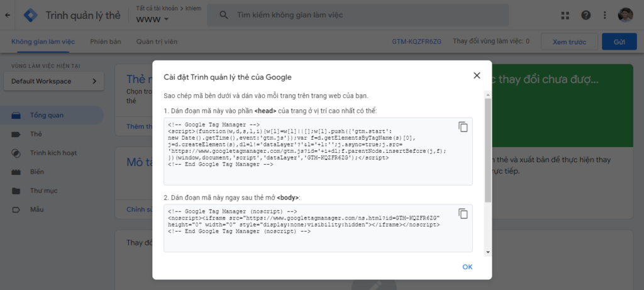
Task: Open the Thư mục menu item
Action: click(x=52, y=191)
